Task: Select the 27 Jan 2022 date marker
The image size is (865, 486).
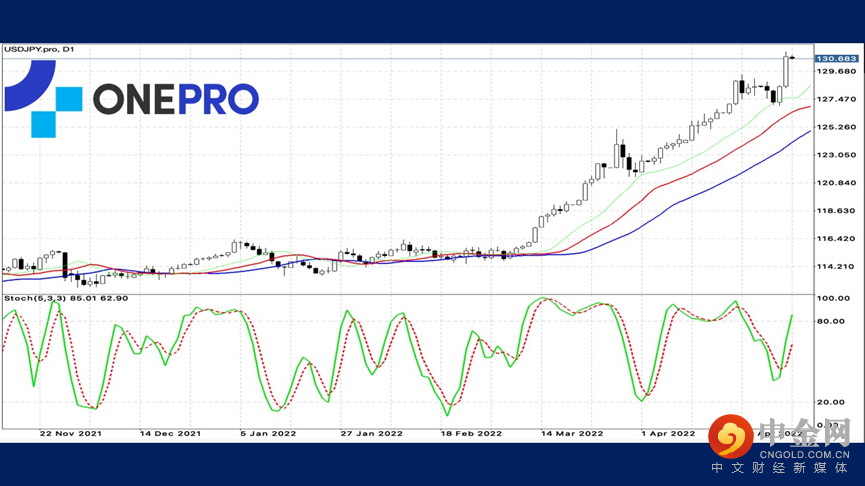Action: coord(371,434)
